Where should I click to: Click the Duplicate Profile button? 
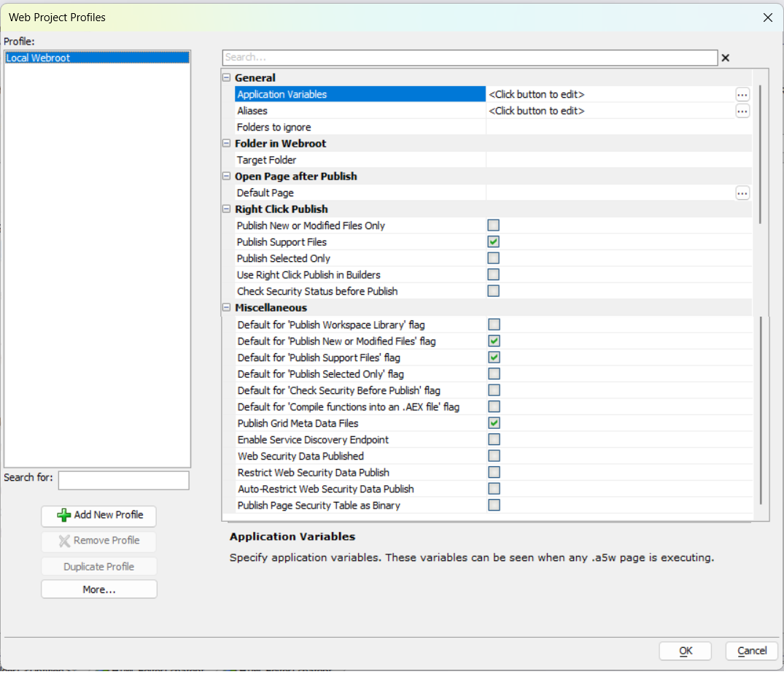(x=98, y=567)
